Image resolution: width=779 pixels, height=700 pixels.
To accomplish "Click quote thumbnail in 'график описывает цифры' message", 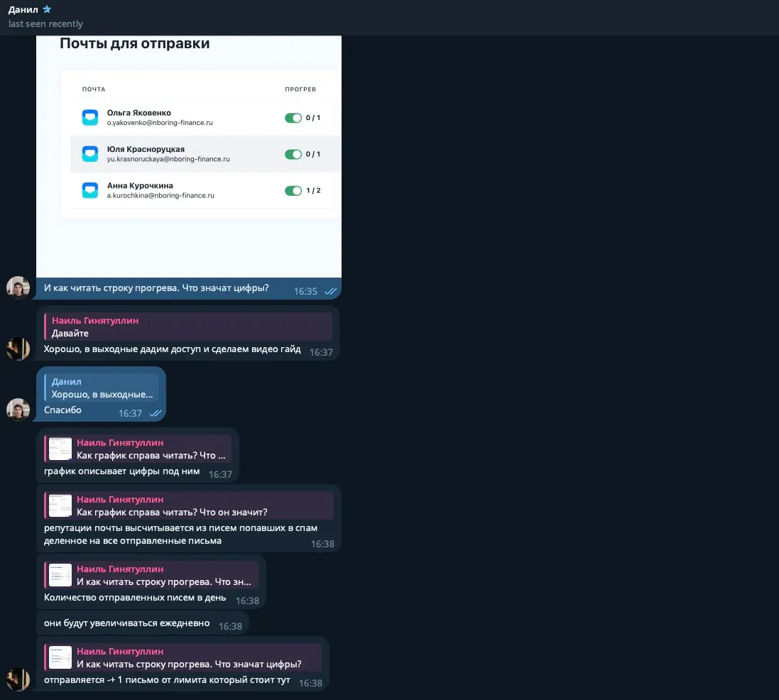I will [x=60, y=449].
